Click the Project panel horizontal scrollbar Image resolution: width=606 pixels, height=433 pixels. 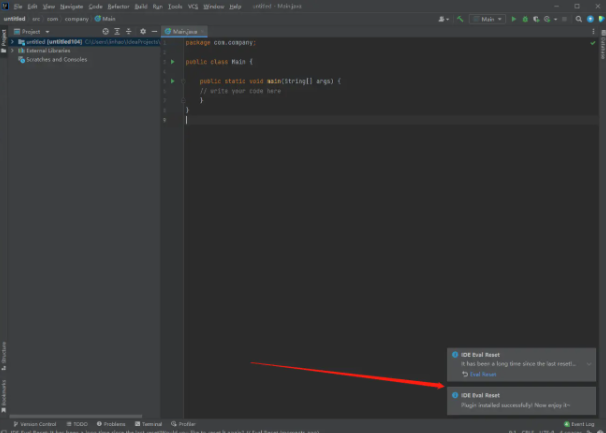pyautogui.click(x=76, y=416)
